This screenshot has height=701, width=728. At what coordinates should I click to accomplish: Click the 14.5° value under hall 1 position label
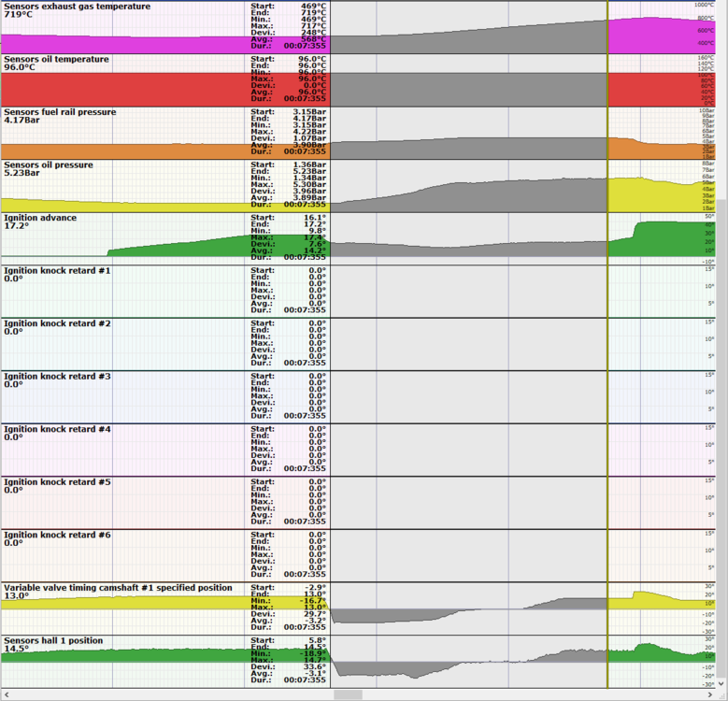(16, 649)
